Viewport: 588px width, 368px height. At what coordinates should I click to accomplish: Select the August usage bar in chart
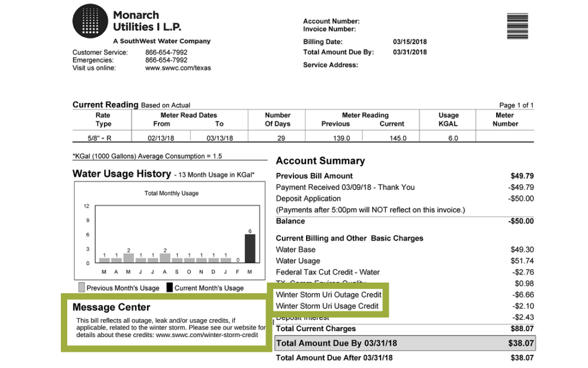[x=165, y=258]
